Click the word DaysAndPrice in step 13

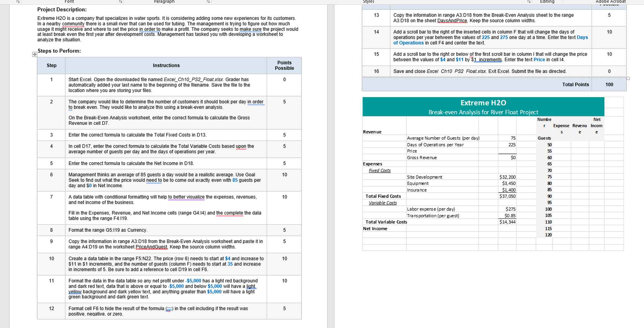452,21
